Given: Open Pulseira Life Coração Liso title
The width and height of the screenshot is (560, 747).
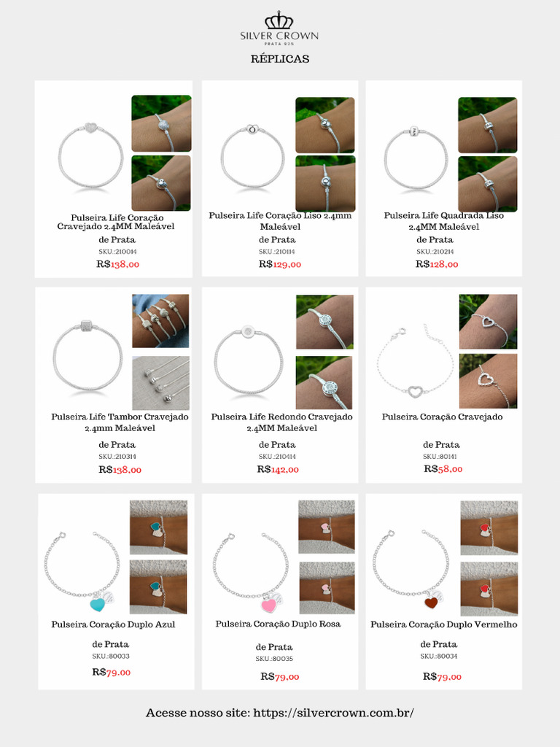Looking at the screenshot, I should click(x=280, y=221).
